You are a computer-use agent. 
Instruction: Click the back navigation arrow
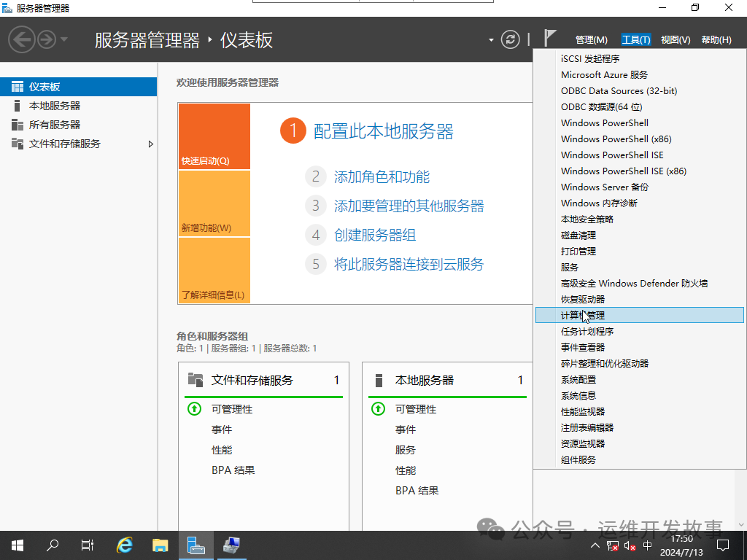click(x=22, y=39)
